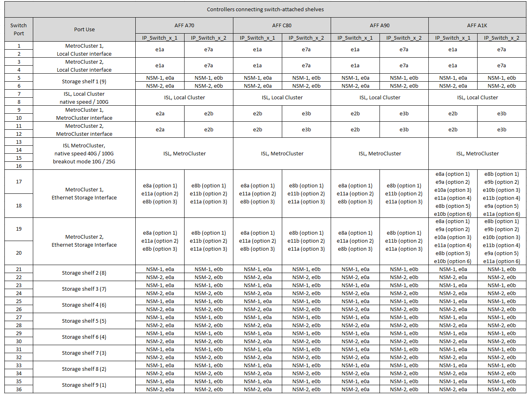Select "IP_Switch_x_2" header under AFF A90
The height and width of the screenshot is (396, 532).
[404, 38]
